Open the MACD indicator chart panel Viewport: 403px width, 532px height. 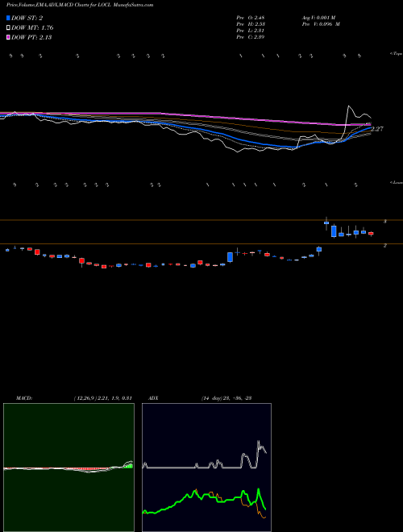(x=69, y=468)
